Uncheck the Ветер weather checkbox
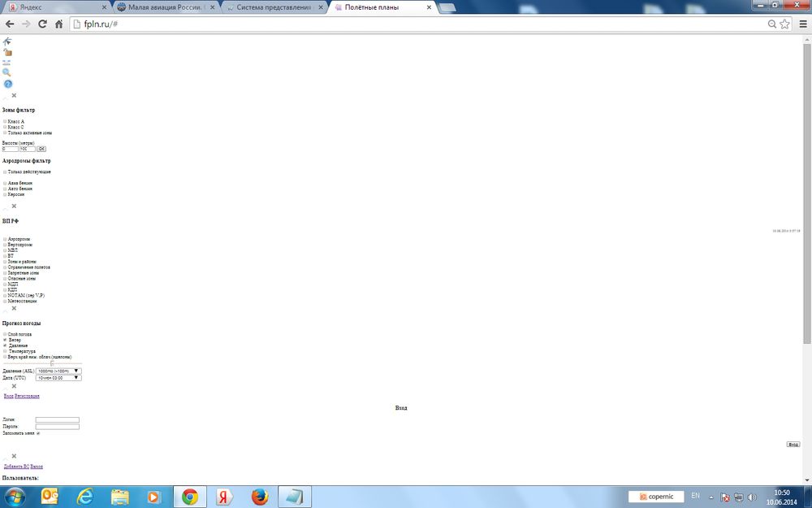The width and height of the screenshot is (812, 508). click(5, 340)
